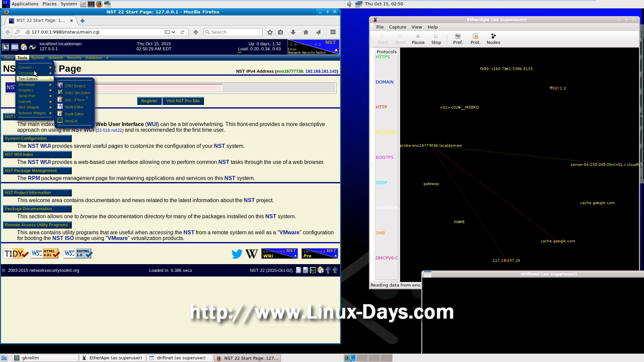Click footer magnifier document icon

pos(298,270)
